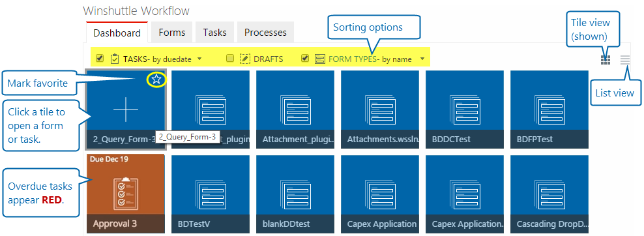
Task: Open the blankDDtest form tile icon
Action: (x=295, y=194)
